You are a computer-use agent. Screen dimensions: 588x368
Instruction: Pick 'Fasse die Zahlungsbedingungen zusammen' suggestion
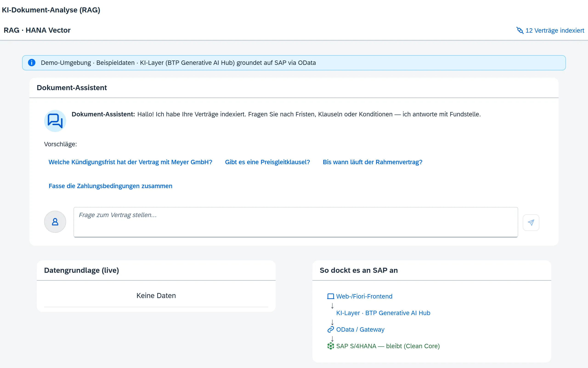coord(110,186)
